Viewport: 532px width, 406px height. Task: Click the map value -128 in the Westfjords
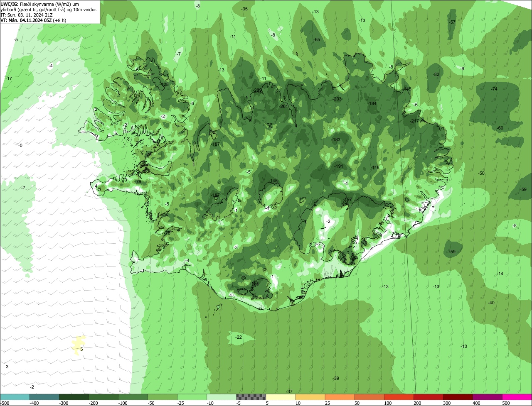tap(164, 84)
